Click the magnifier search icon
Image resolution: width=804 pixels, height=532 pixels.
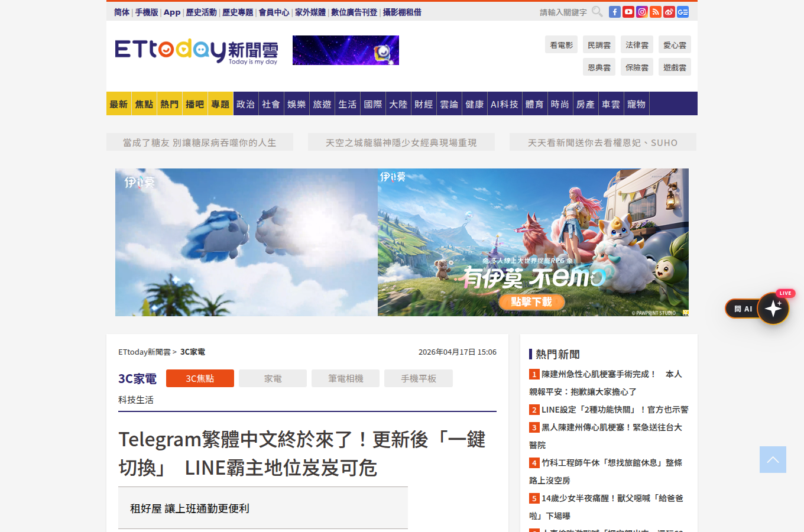[597, 12]
